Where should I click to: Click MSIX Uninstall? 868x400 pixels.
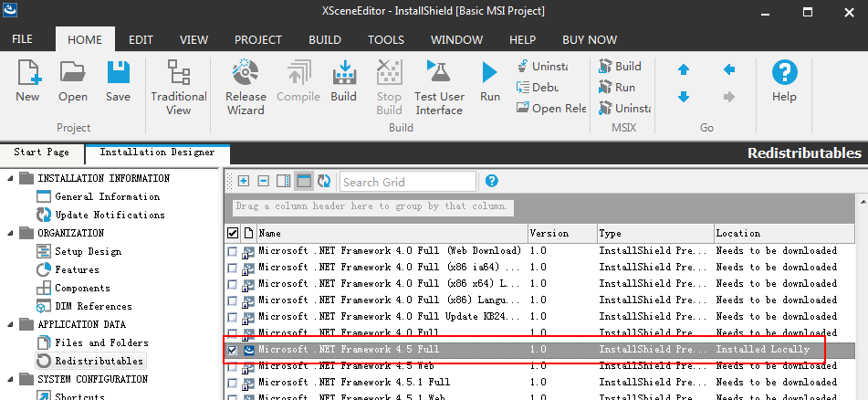(x=625, y=109)
